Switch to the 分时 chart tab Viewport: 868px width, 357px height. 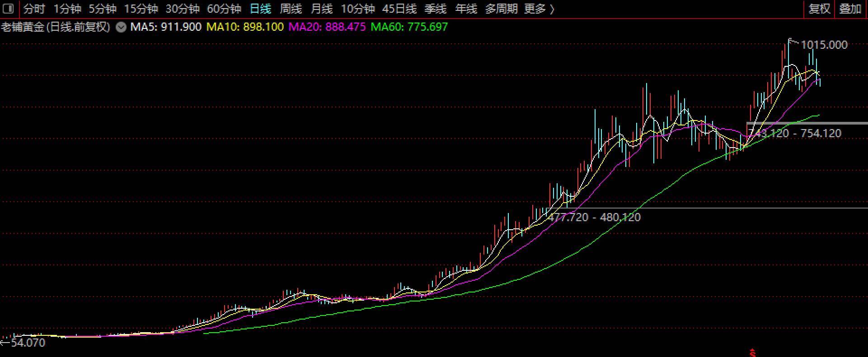coord(34,9)
